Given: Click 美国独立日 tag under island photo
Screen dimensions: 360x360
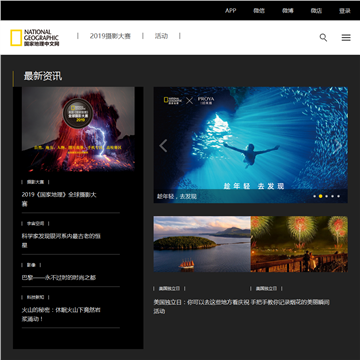Looking at the screenshot, I should [169, 288].
